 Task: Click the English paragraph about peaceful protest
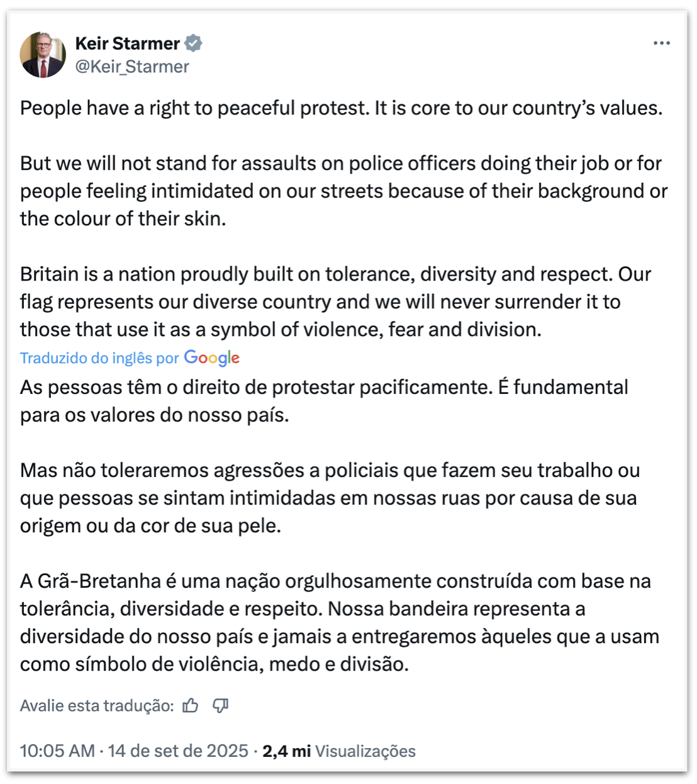(341, 108)
